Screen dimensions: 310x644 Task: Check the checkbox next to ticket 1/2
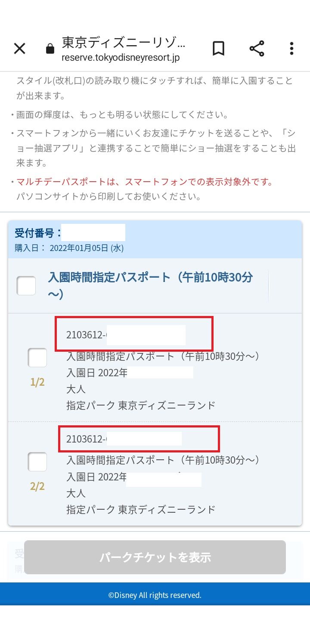point(37,358)
